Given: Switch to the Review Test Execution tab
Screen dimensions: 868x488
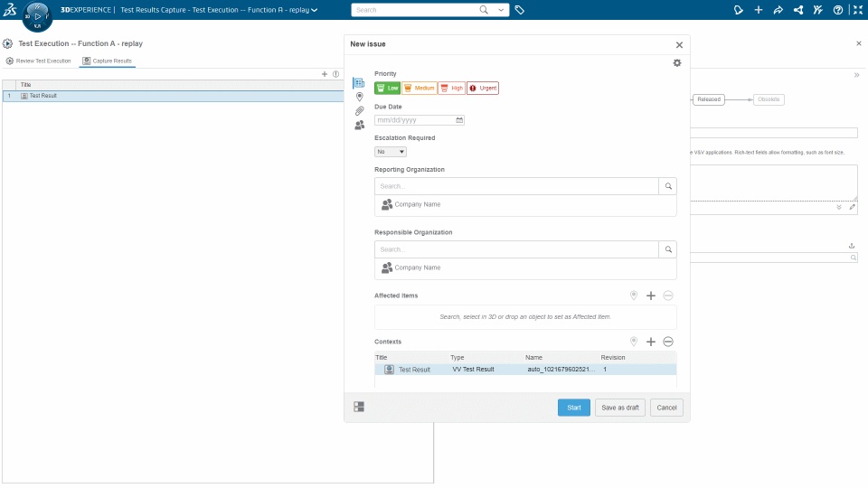Looking at the screenshot, I should [x=38, y=61].
